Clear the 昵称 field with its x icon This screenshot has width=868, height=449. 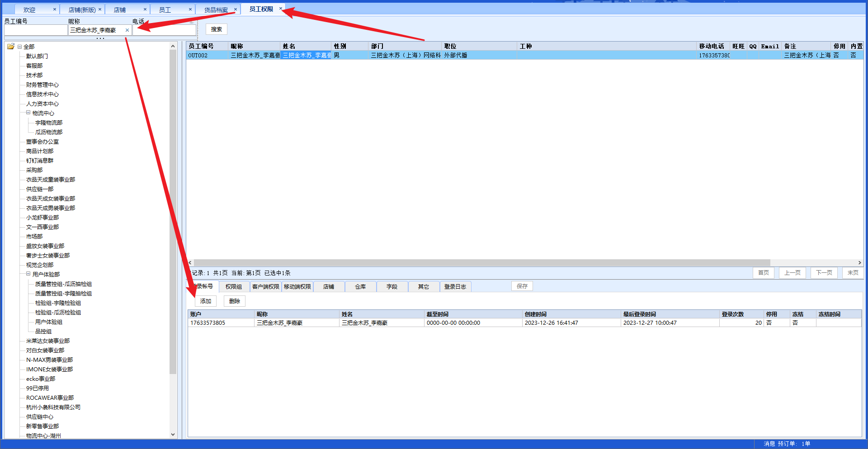click(x=127, y=30)
